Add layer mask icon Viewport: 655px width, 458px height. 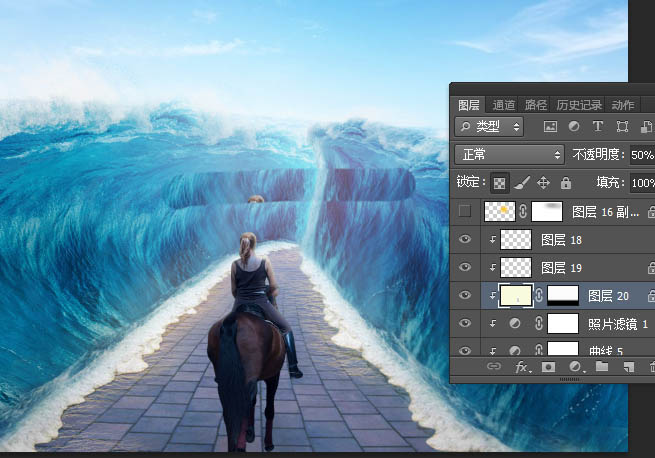pos(548,367)
